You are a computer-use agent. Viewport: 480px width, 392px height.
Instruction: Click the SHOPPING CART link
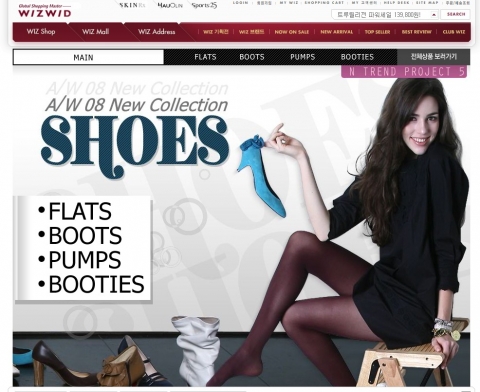point(324,3)
